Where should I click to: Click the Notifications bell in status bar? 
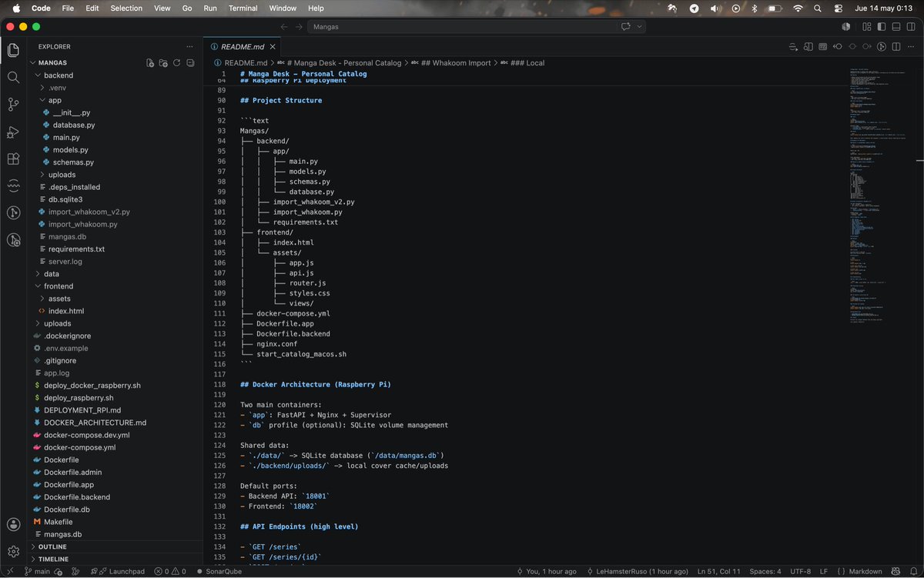coord(912,571)
